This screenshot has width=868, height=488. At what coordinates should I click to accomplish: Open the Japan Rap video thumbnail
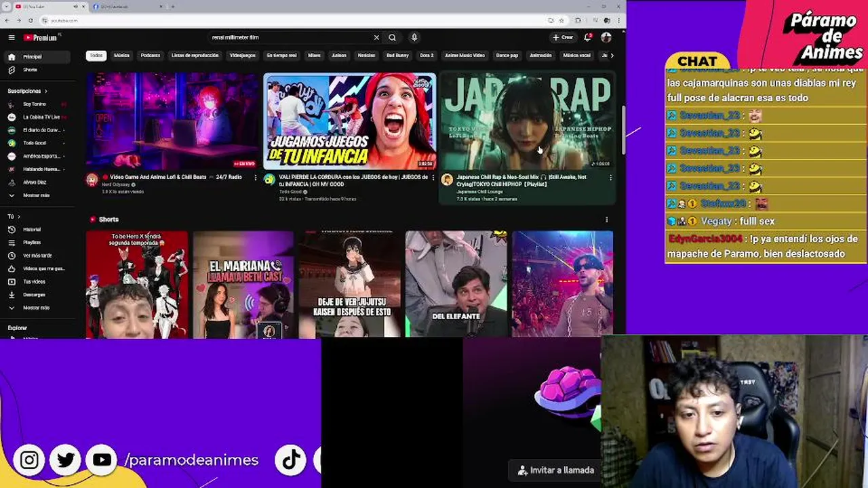pos(527,121)
